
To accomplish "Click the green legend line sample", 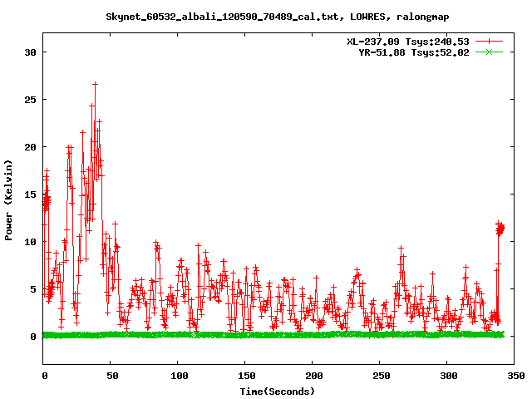I will pyautogui.click(x=489, y=52).
